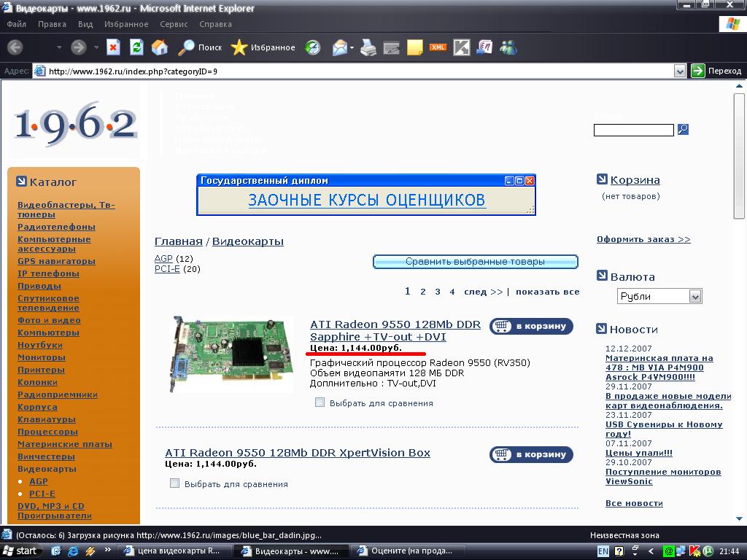Viewport: 747px width, 560px height.
Task: Open the Messenger people icon
Action: click(x=508, y=47)
